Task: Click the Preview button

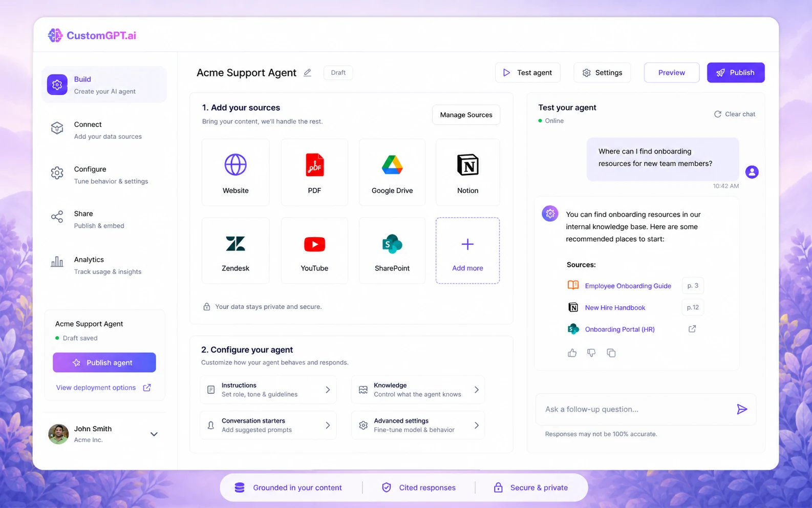Action: click(x=672, y=73)
